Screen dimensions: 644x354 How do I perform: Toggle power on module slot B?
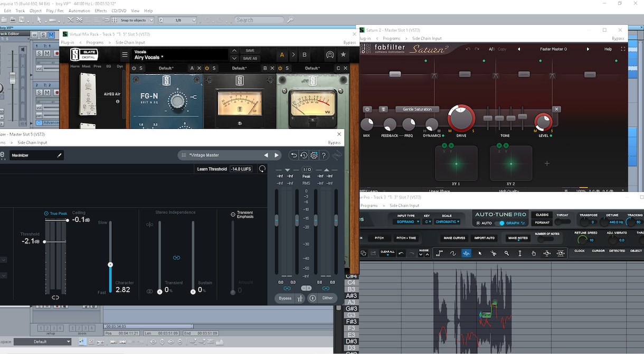click(207, 68)
